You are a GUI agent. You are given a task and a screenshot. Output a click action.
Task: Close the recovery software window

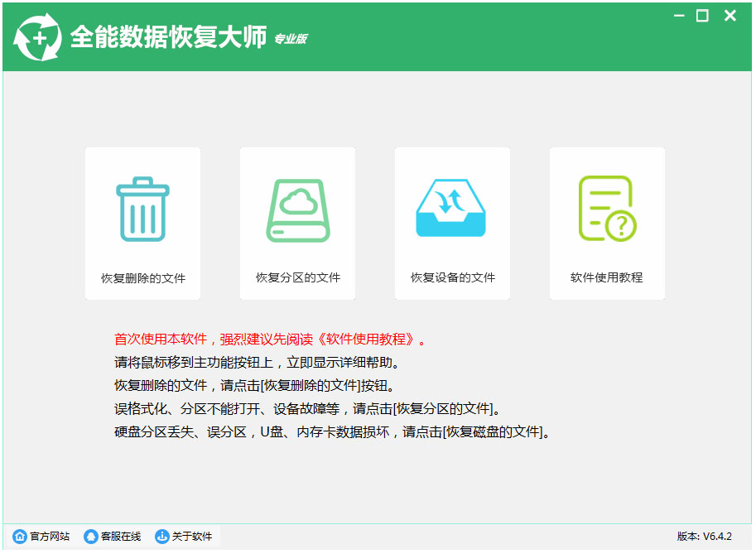[x=730, y=16]
